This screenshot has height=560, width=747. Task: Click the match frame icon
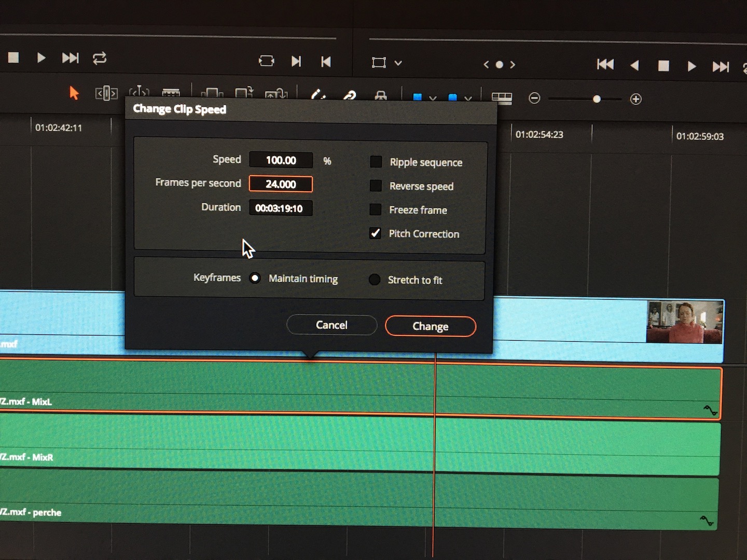point(266,61)
